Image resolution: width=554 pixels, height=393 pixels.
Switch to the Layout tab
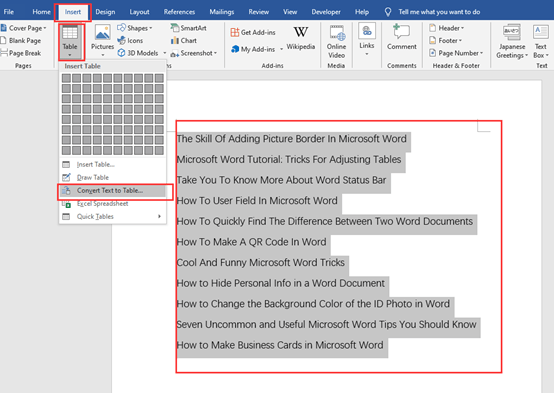[139, 12]
